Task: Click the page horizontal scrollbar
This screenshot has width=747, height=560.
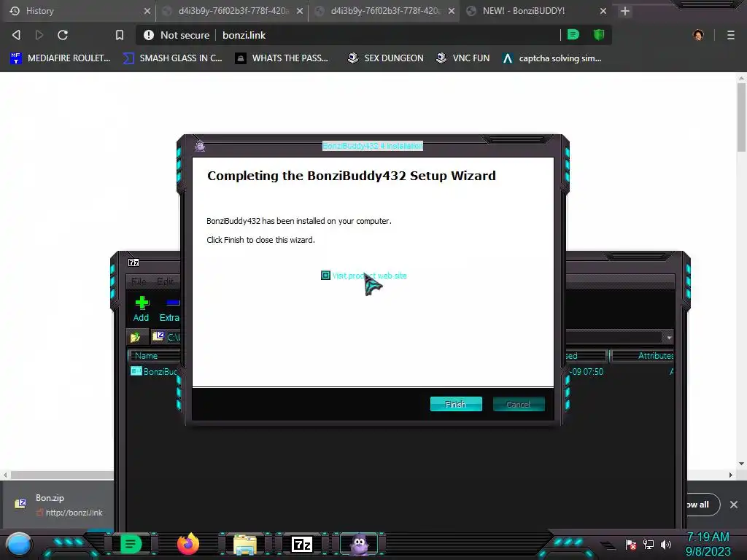Action: tap(62, 475)
